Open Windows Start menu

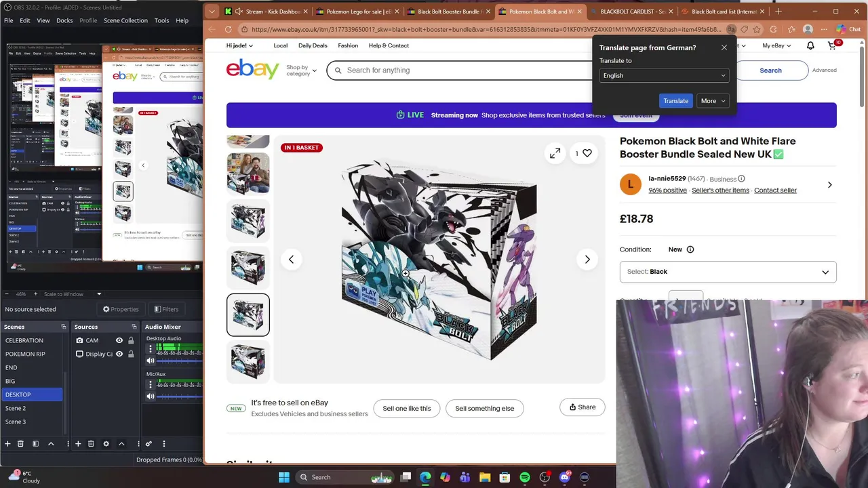(x=284, y=477)
